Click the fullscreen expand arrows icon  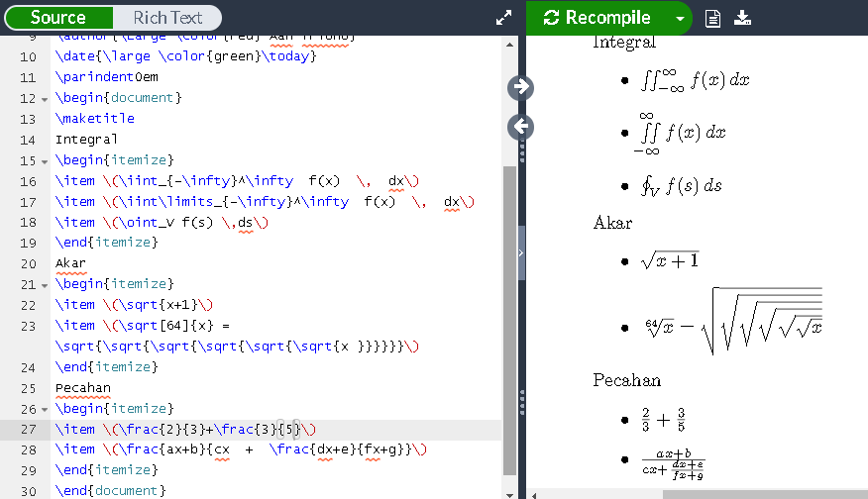coord(503,18)
